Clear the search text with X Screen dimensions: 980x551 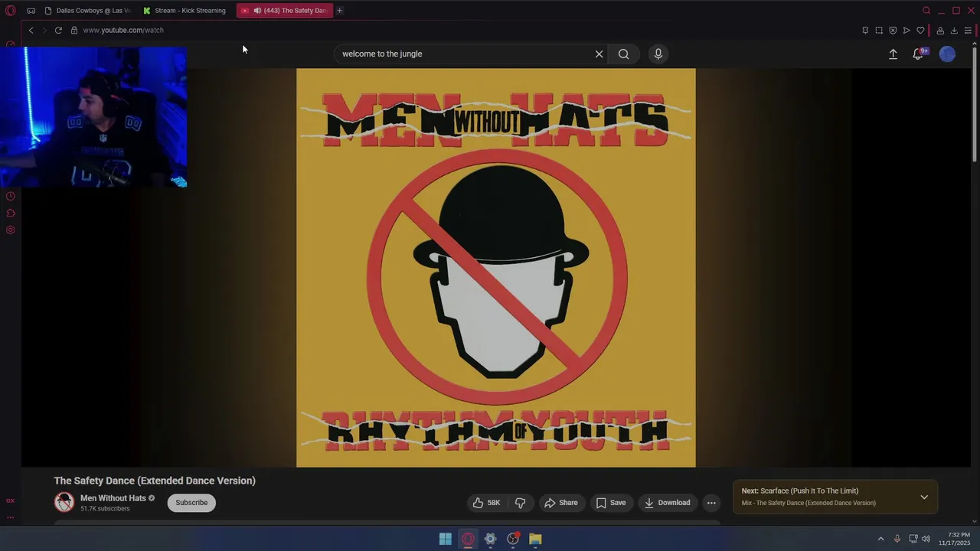pos(599,54)
